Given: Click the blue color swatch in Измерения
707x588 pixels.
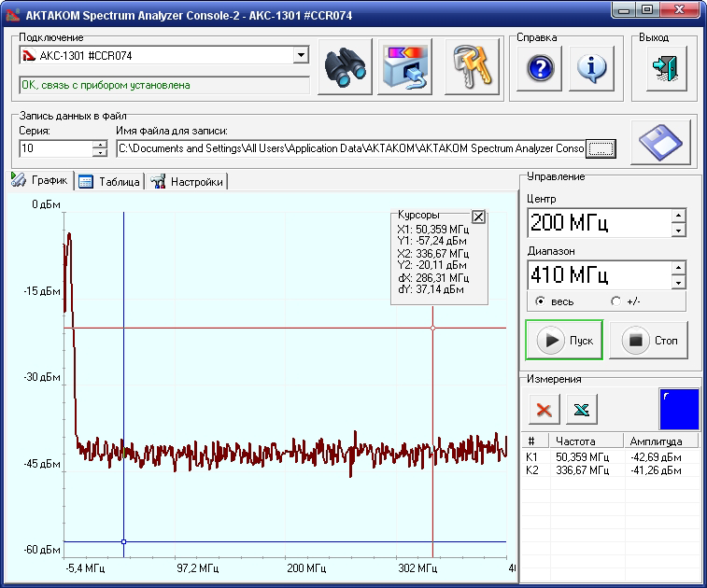Looking at the screenshot, I should pos(679,409).
